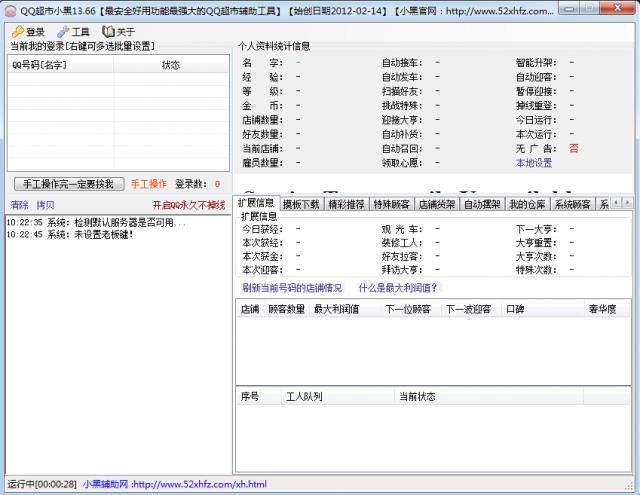Switch to the 扩展信息 tab
Image resolution: width=640 pixels, height=495 pixels.
tap(256, 203)
